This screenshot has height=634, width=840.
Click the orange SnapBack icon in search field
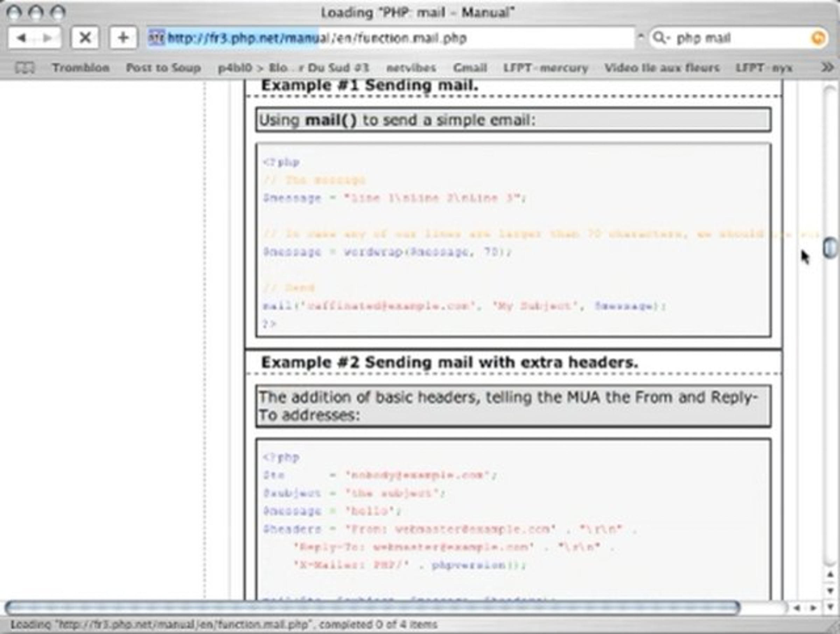[x=818, y=38]
